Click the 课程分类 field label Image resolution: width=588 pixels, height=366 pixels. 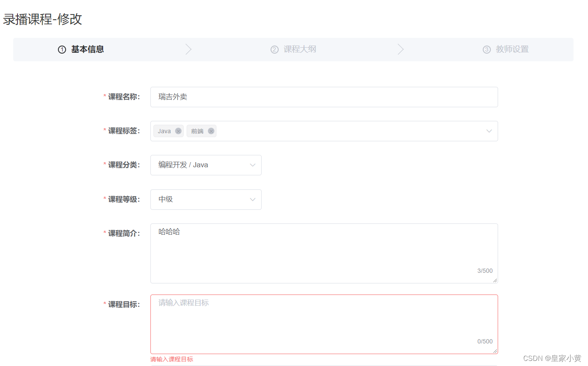[x=124, y=165]
